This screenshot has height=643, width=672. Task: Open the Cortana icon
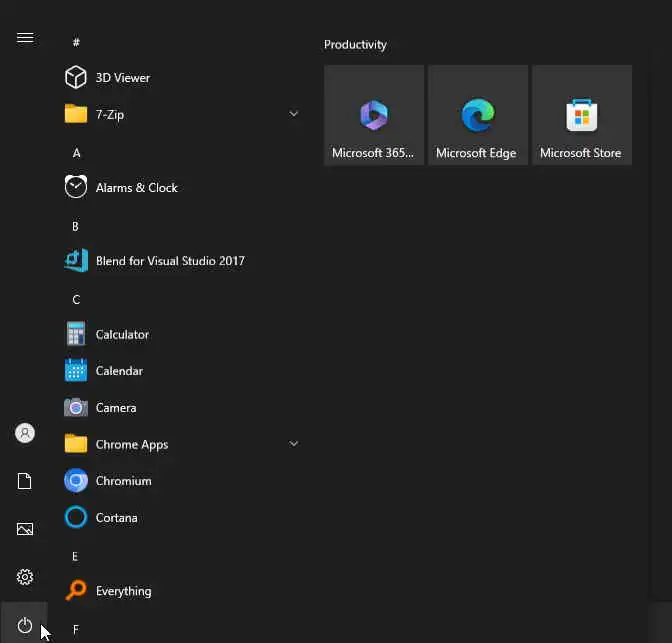click(x=76, y=517)
